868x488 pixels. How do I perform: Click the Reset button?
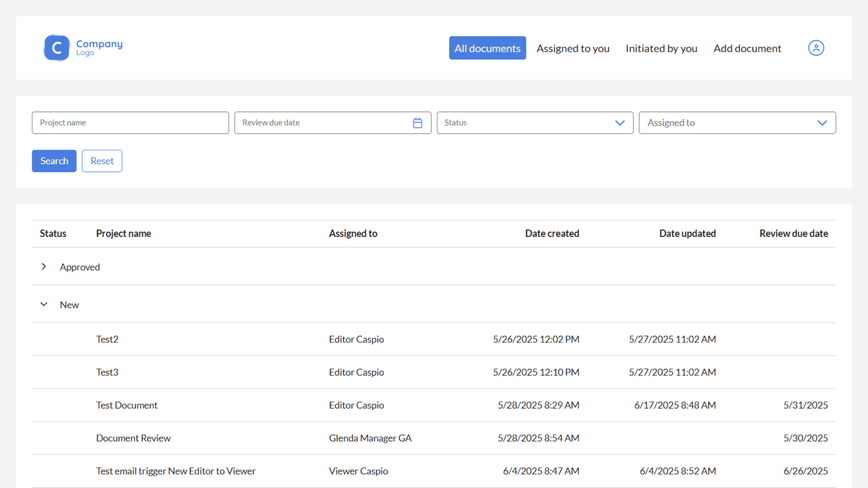102,161
